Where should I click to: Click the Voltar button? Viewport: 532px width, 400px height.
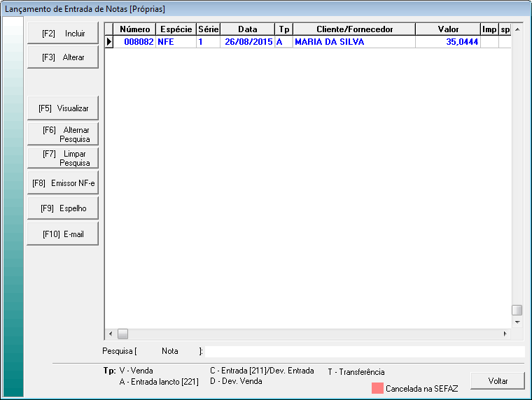(x=498, y=381)
